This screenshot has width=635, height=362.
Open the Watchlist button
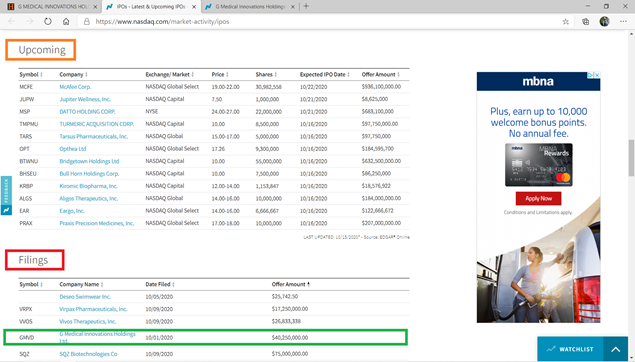(570, 349)
